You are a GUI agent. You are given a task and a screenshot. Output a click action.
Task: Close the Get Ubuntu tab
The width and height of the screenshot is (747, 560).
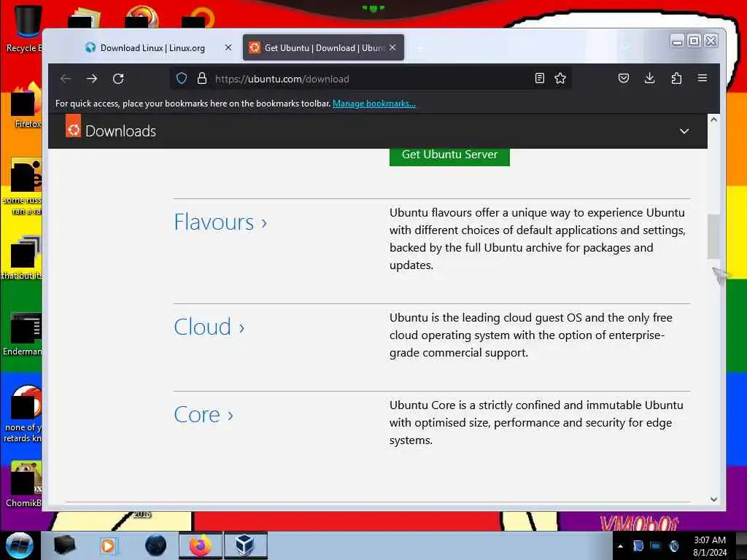tap(392, 47)
